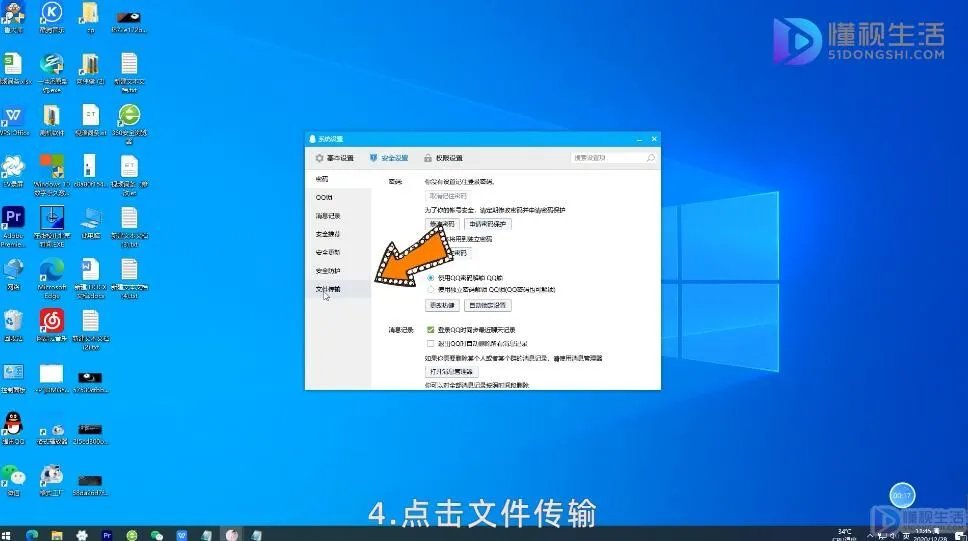Click the Windows Start button
This screenshot has width=968, height=541.
(6, 535)
